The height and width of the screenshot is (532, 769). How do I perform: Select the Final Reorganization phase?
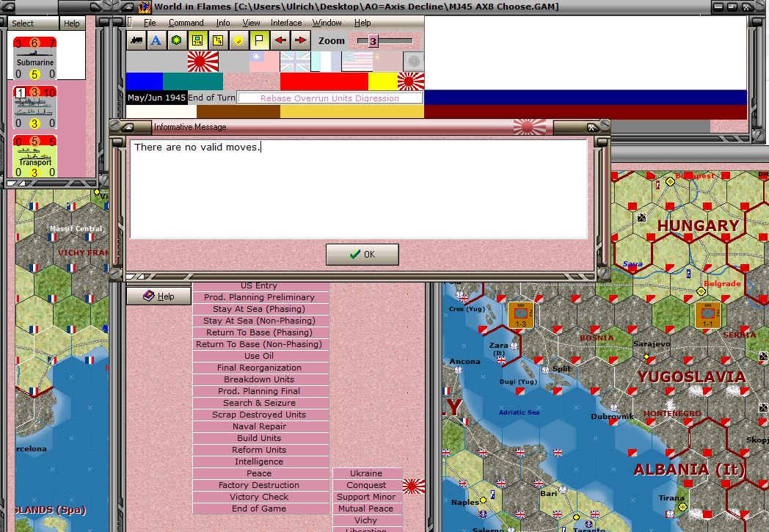pyautogui.click(x=260, y=368)
